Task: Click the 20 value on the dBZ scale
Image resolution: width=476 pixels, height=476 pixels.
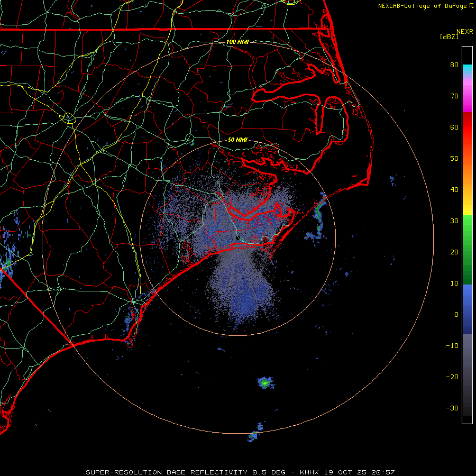Action: pyautogui.click(x=454, y=252)
